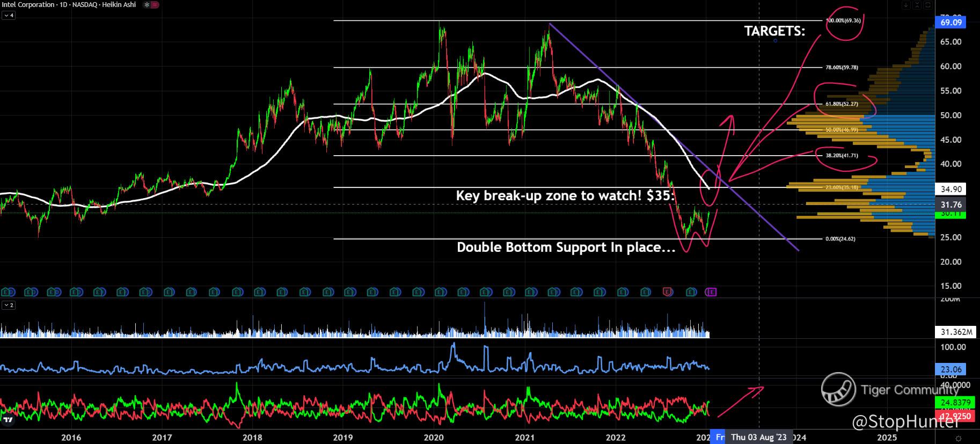Click the 61.80%(52.27) Fibonacci level label
The image size is (980, 444).
[x=842, y=104]
